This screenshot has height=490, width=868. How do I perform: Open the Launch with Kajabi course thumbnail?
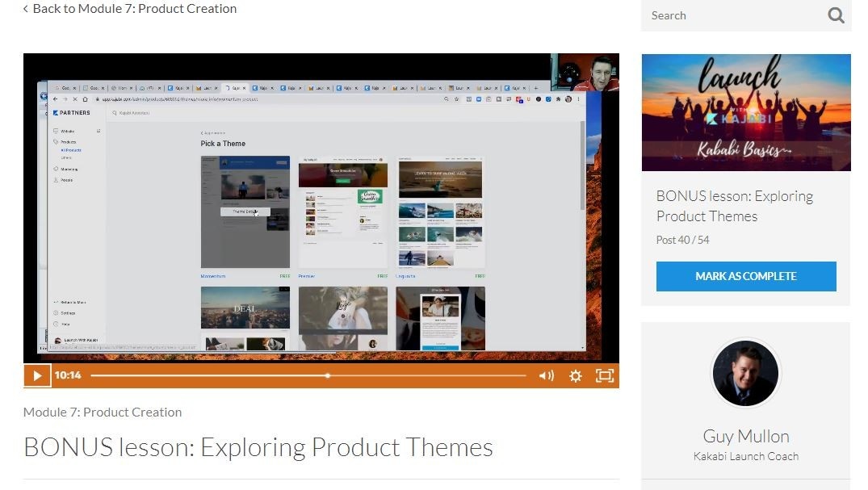[746, 112]
